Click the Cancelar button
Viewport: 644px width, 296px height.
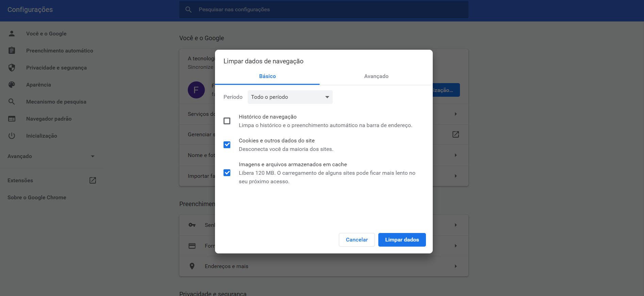click(x=357, y=240)
